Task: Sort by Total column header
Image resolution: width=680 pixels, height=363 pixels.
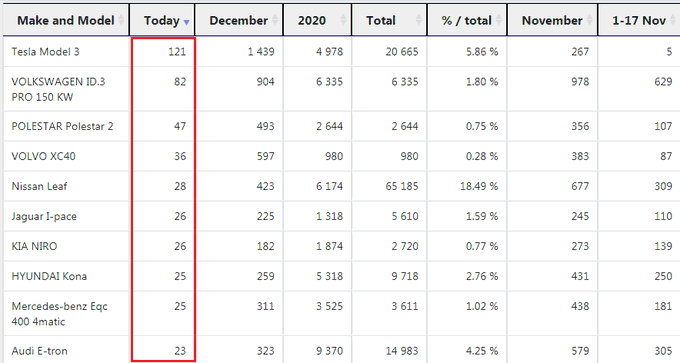Action: coord(389,20)
